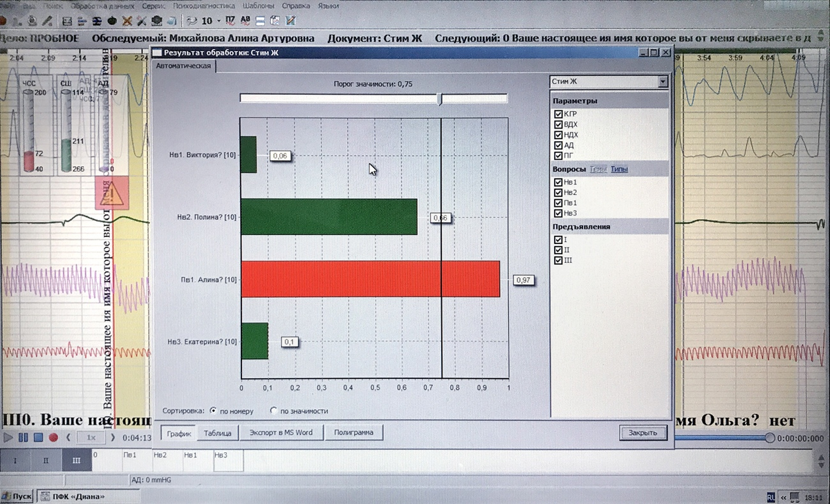Image resolution: width=830 pixels, height=504 pixels.
Task: Click the arrows icon left of number 10
Action: point(191,21)
